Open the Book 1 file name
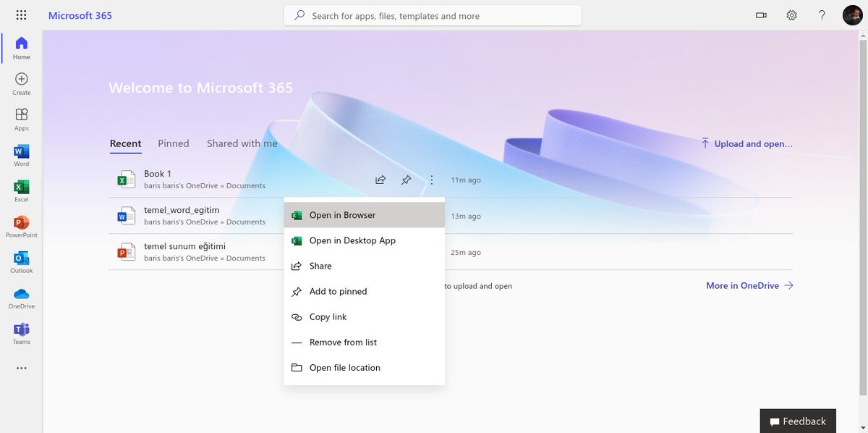 point(158,174)
